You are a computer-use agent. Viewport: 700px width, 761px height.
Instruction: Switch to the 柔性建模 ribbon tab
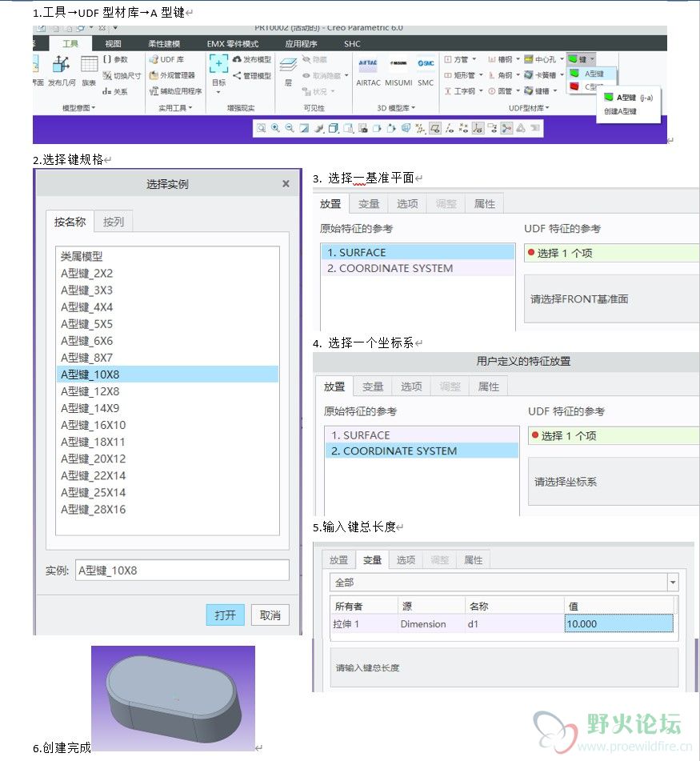pyautogui.click(x=164, y=44)
